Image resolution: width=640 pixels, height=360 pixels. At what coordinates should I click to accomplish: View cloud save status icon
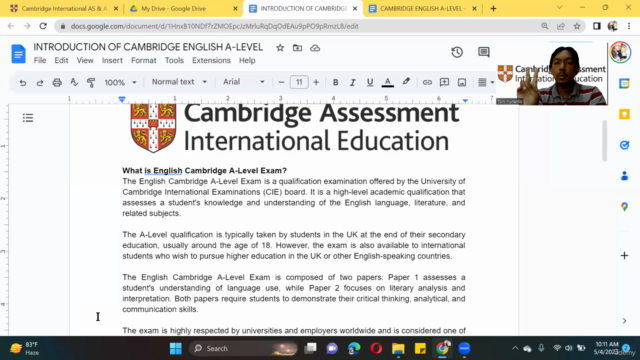[x=315, y=48]
